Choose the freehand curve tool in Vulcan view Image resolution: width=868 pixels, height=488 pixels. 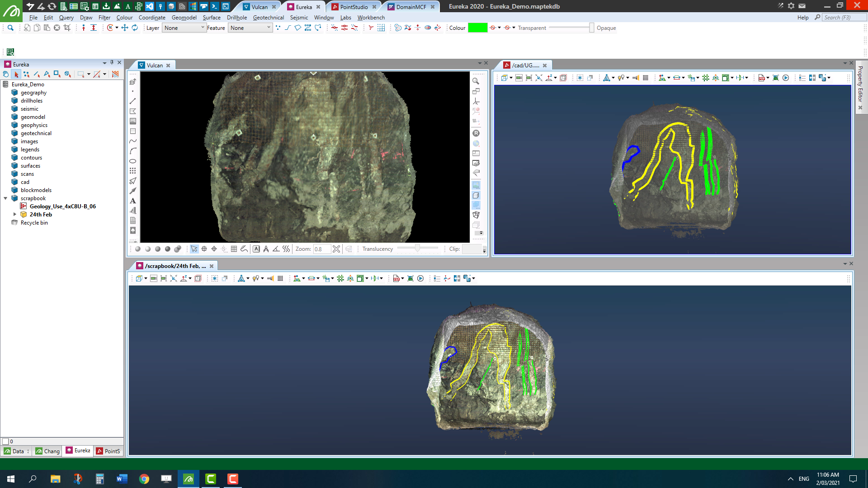(x=133, y=141)
